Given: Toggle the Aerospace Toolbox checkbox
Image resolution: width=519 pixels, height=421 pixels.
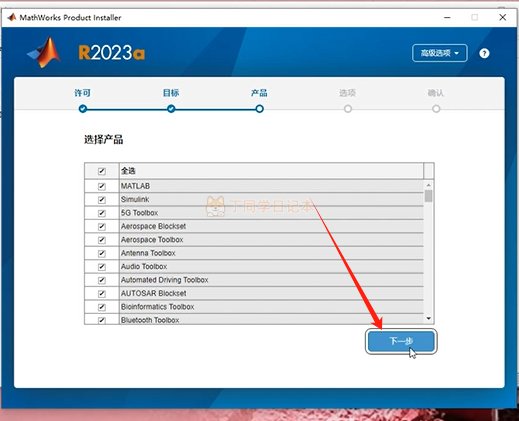Looking at the screenshot, I should click(x=102, y=240).
